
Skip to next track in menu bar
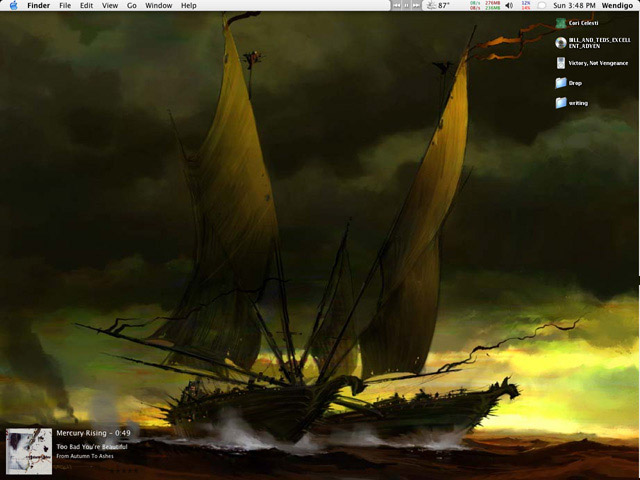[x=416, y=5]
